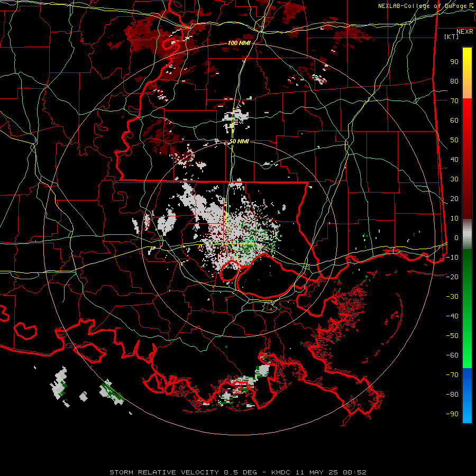
Task: Click the positive 80 scale value
Action: coord(454,81)
